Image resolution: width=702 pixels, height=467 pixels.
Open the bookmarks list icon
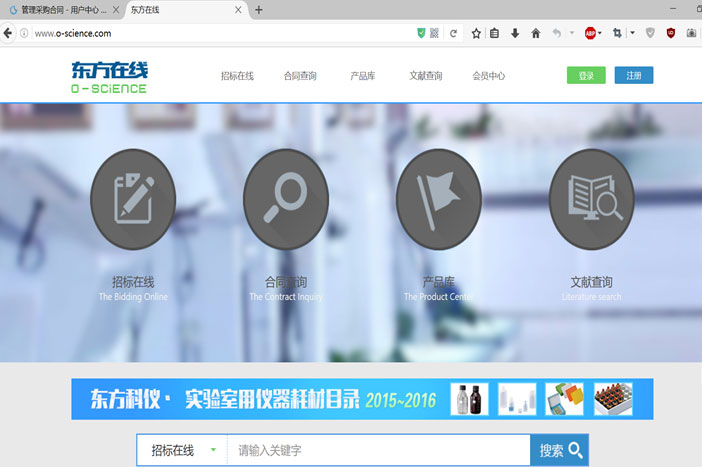point(494,33)
